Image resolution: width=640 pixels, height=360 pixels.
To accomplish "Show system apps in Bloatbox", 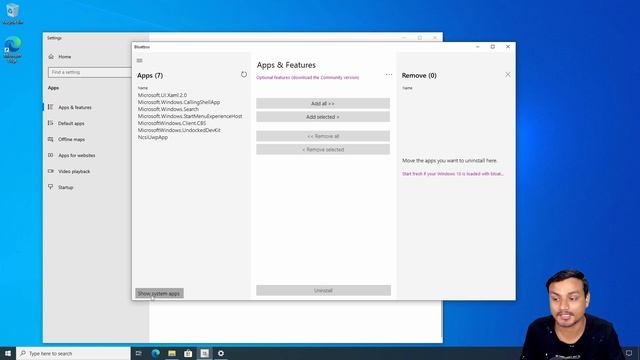I will [159, 293].
